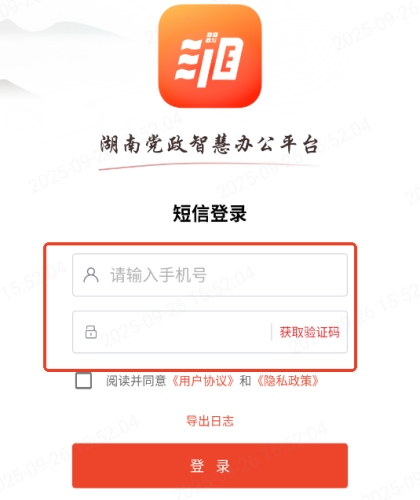Click the red brush stroke under title
The width and height of the screenshot is (420, 500).
pyautogui.click(x=209, y=166)
